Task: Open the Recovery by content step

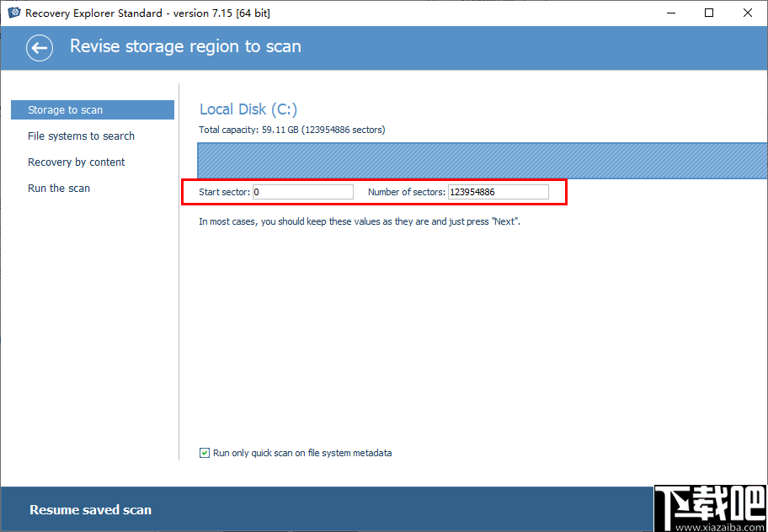Action: (x=77, y=162)
